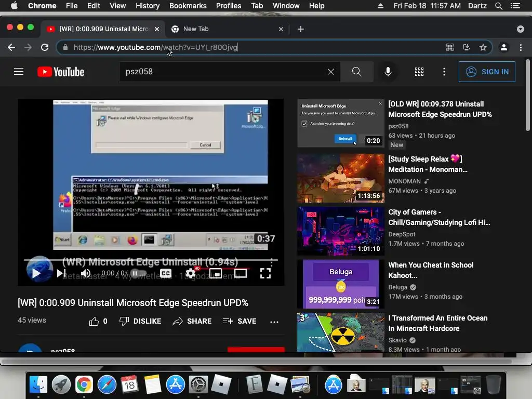Visit the Beluga channel name link
The width and height of the screenshot is (532, 399).
tap(397, 287)
